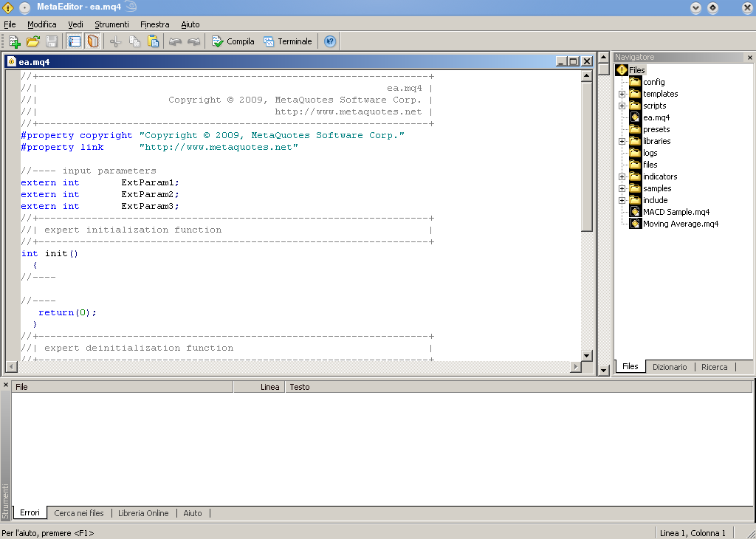Click the blue Help question mark icon

pos(330,41)
